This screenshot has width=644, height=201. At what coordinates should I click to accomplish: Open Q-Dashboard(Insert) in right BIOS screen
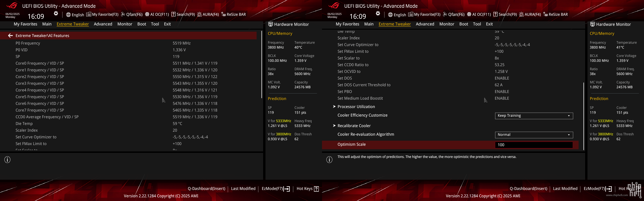click(528, 188)
